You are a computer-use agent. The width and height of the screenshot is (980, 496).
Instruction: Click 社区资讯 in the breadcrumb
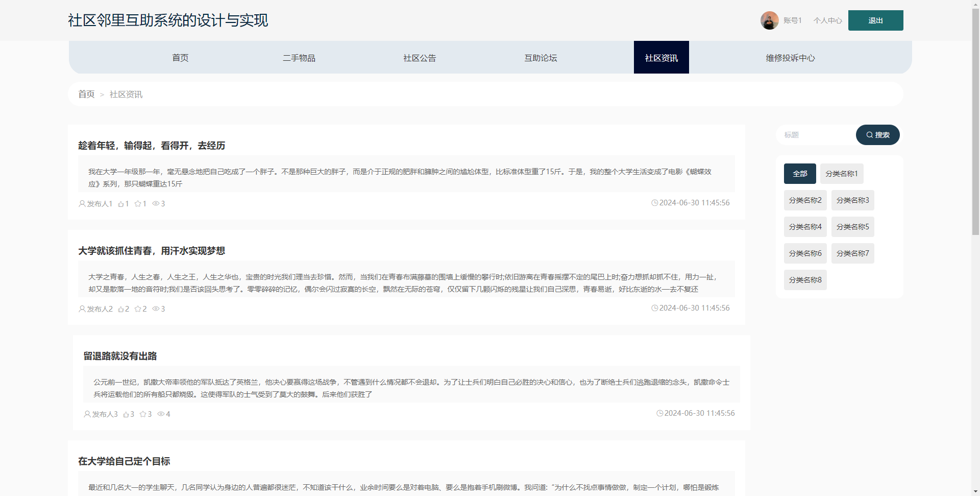(x=126, y=95)
